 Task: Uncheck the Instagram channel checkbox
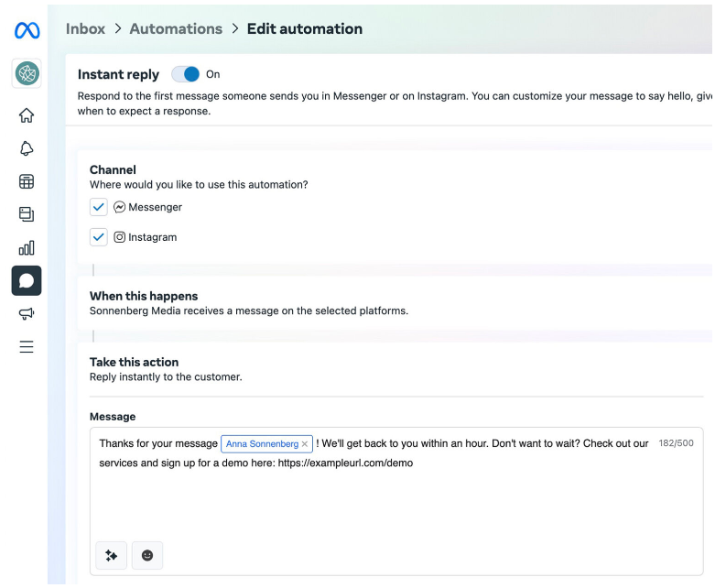99,237
